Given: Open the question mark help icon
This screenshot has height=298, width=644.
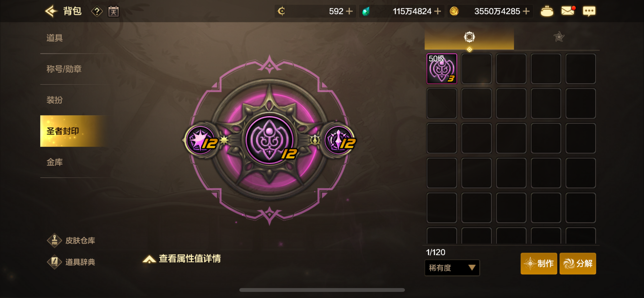Looking at the screenshot, I should [x=97, y=11].
